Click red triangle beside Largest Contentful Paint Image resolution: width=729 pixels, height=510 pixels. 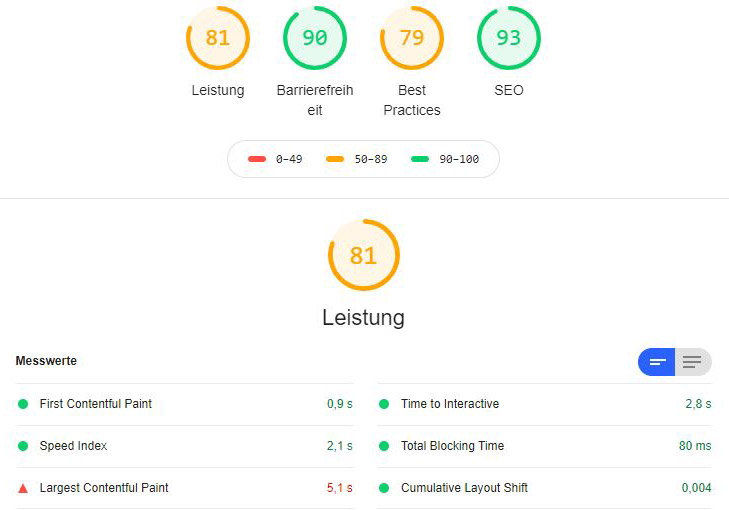pos(23,488)
